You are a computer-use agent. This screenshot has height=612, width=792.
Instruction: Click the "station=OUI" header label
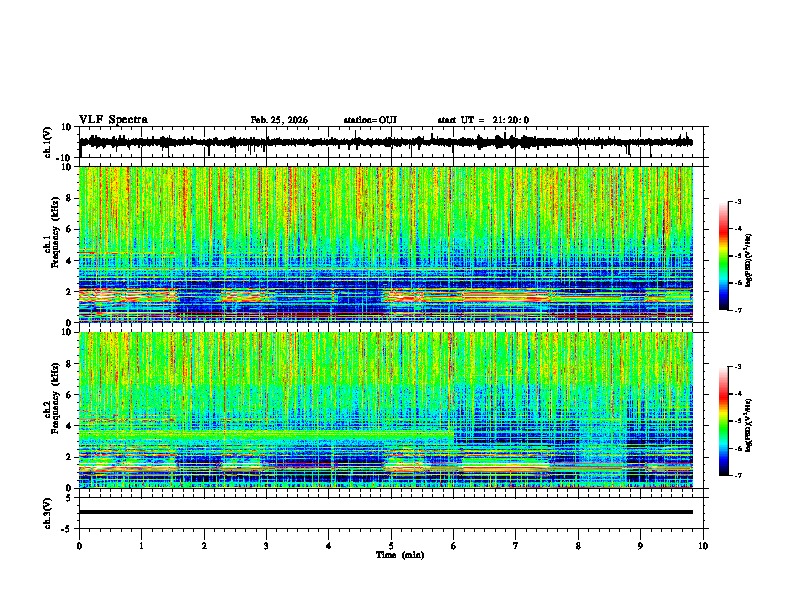(x=370, y=120)
